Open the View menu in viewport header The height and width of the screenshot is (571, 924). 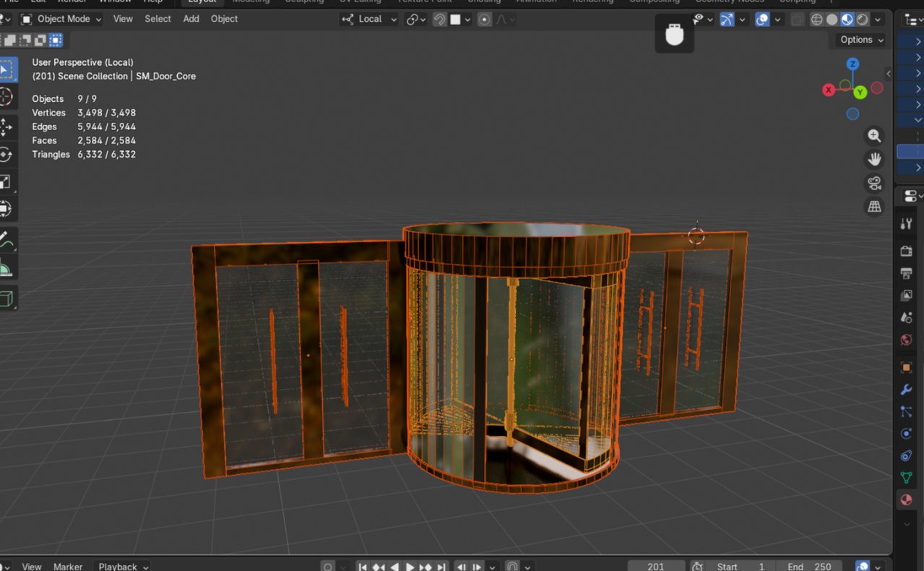(x=123, y=19)
